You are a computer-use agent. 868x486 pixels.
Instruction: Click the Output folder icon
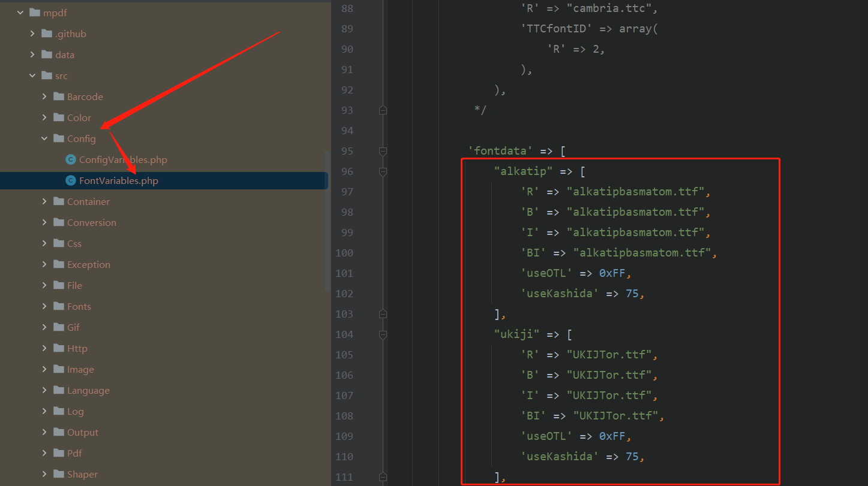coord(58,432)
